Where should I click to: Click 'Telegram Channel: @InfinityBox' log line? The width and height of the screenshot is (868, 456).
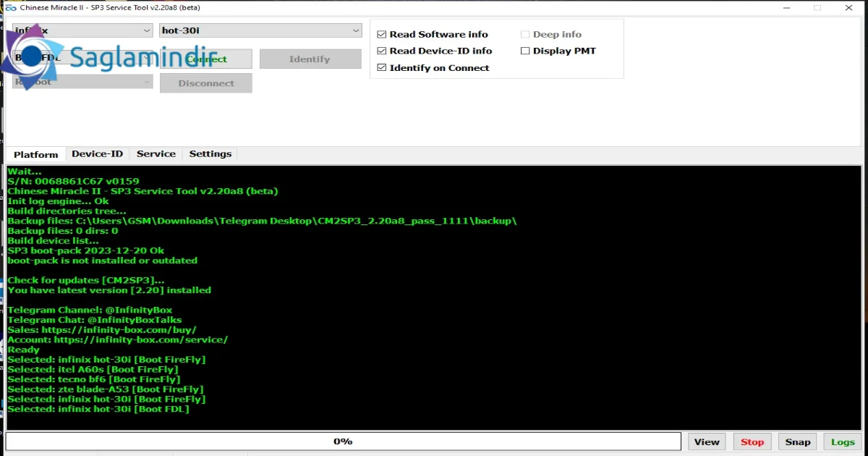click(x=90, y=310)
